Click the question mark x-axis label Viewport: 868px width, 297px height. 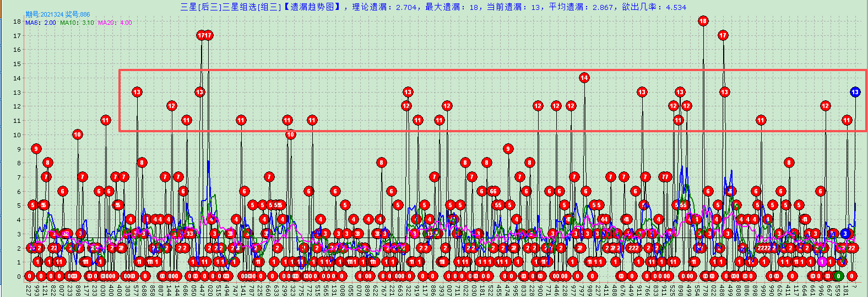[x=854, y=287]
